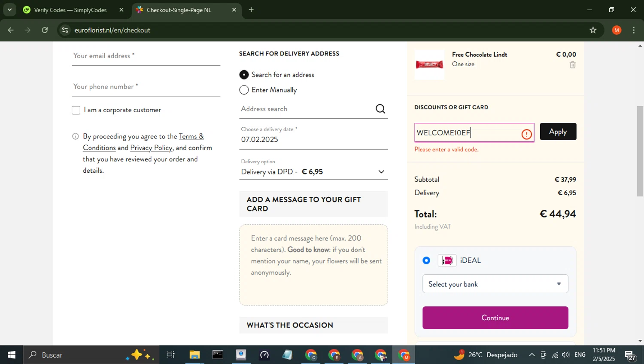
Task: Open volume control in system tray
Action: click(566, 355)
